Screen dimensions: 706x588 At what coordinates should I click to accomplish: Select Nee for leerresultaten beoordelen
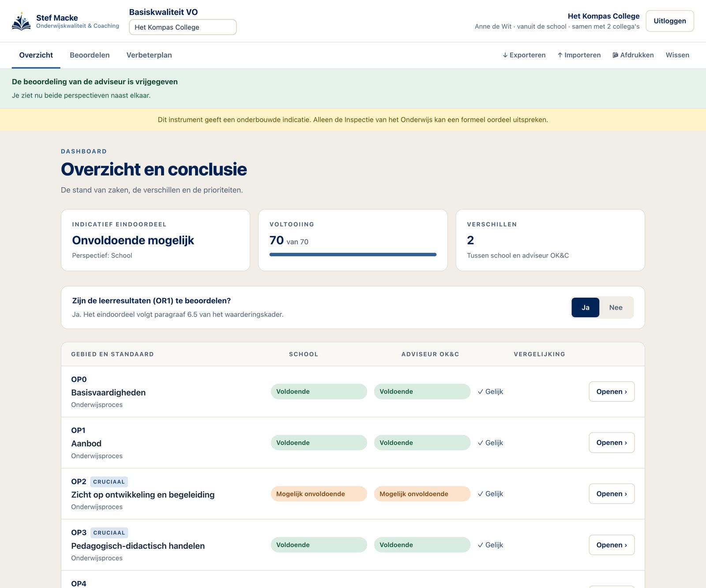tap(616, 307)
